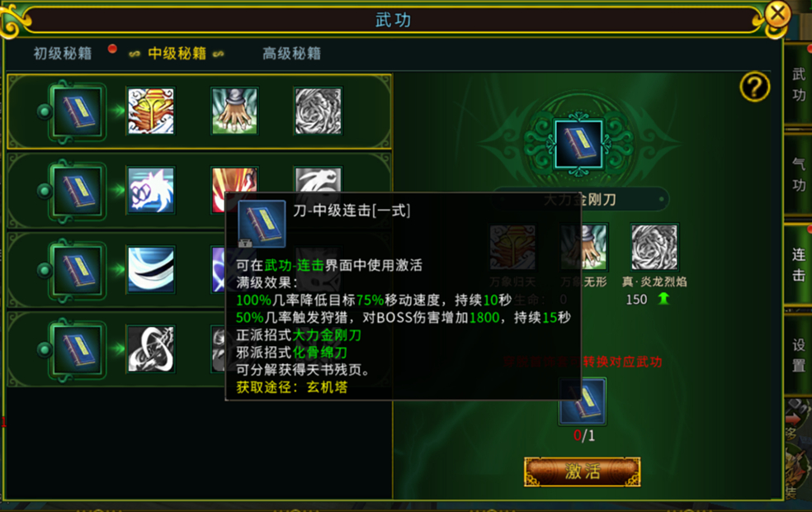Choose the gray swirling flame skill in first row

(318, 111)
